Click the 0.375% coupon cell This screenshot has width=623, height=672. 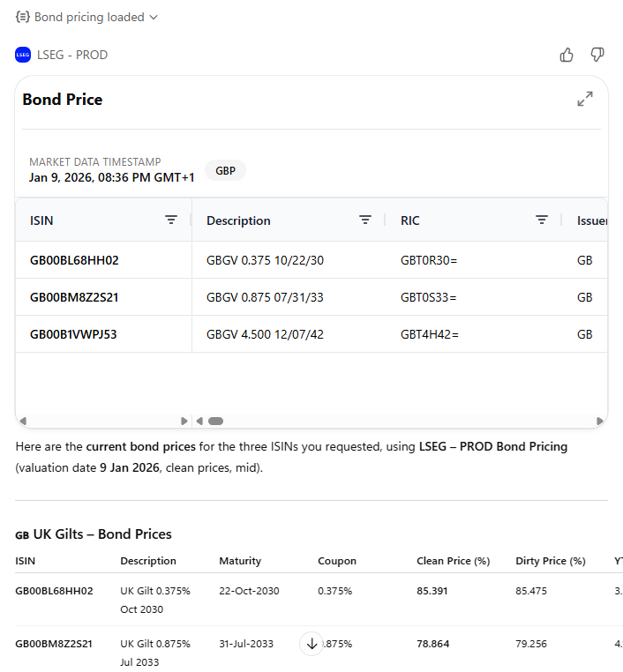click(x=334, y=591)
